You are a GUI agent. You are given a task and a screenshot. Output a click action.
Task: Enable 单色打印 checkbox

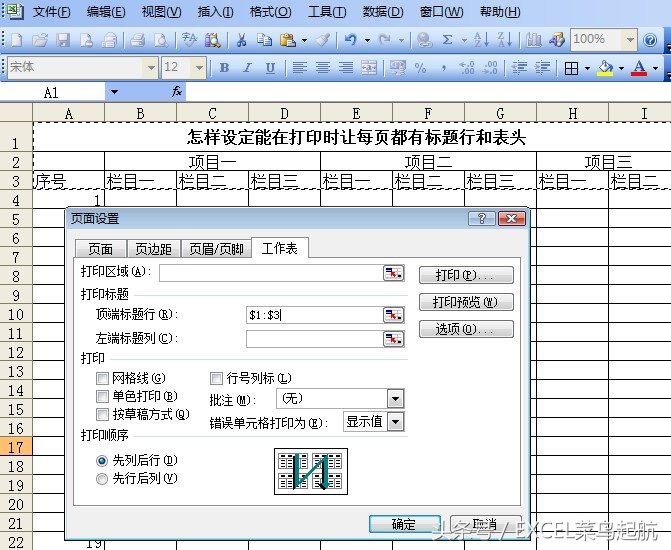point(102,396)
